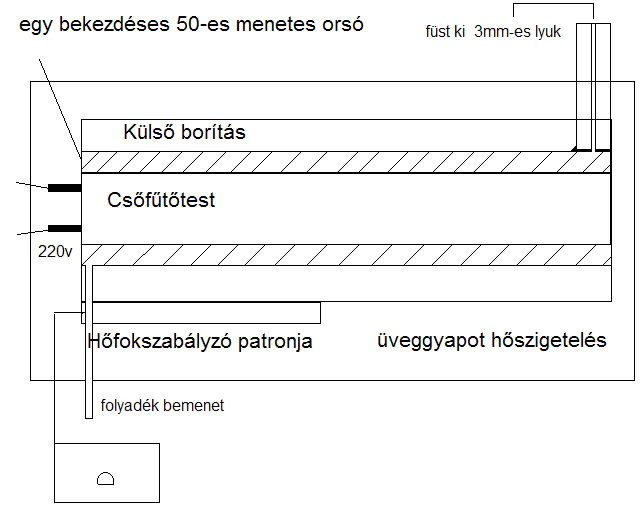Click the 'Hőfokszabályzó patronja' label
The width and height of the screenshot is (640, 512).
point(200,342)
